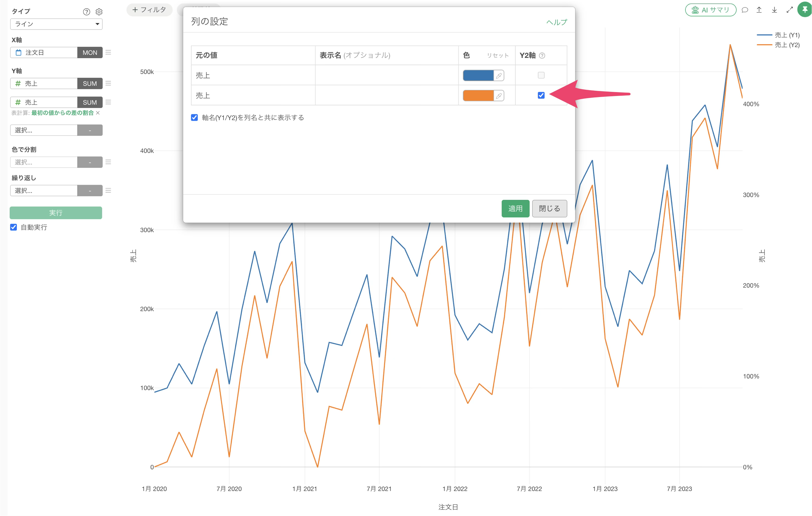
Task: Toggle 軸名(Y1/Y2)を列名と共に表示する checkbox
Action: (194, 117)
